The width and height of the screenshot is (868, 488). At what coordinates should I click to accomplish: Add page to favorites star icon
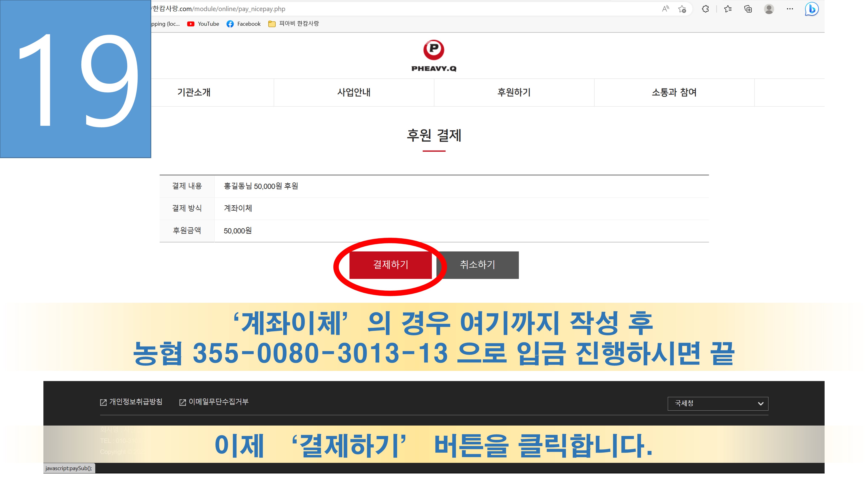point(682,9)
